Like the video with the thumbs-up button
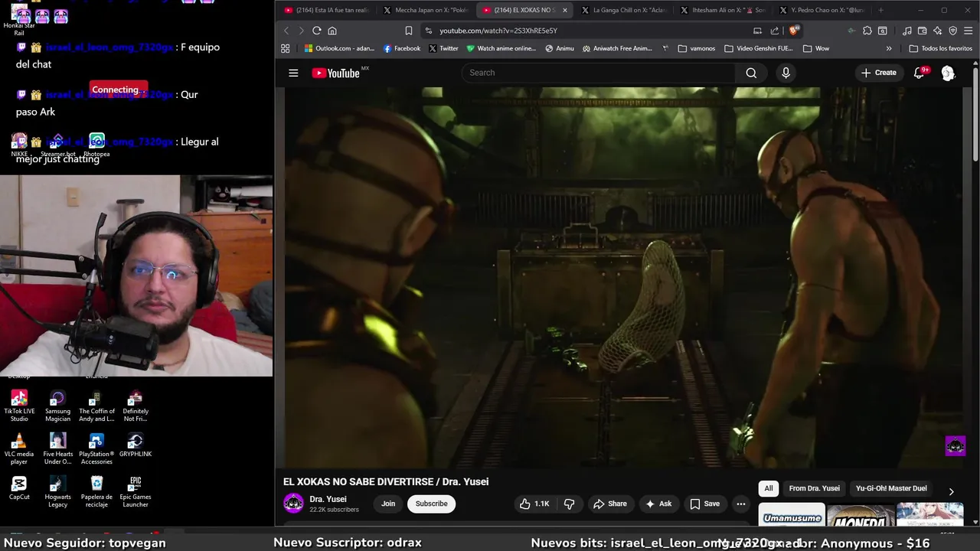The width and height of the screenshot is (980, 551). [x=534, y=504]
